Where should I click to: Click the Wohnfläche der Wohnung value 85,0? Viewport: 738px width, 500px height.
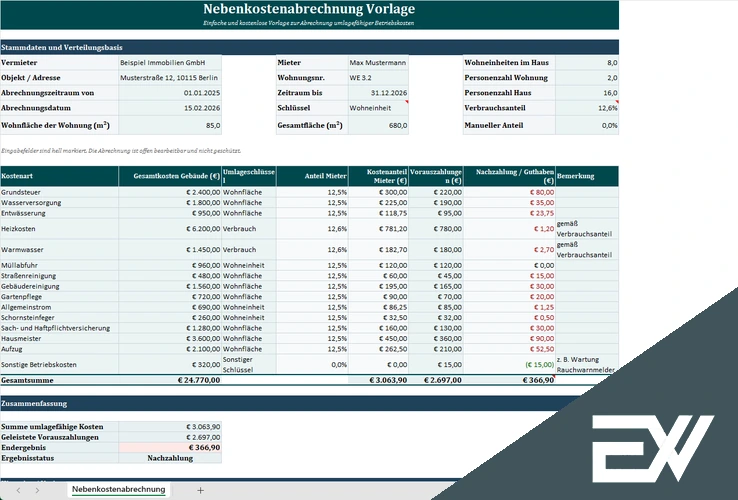point(170,125)
